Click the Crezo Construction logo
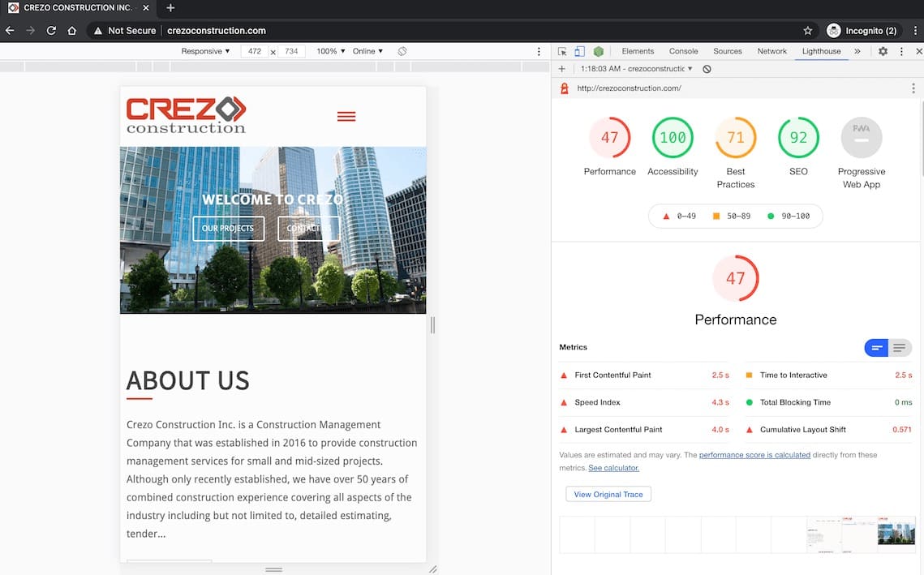924x575 pixels. pos(187,115)
